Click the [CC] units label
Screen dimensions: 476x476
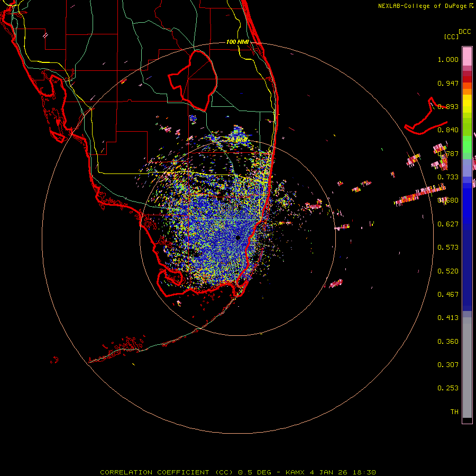coord(452,36)
